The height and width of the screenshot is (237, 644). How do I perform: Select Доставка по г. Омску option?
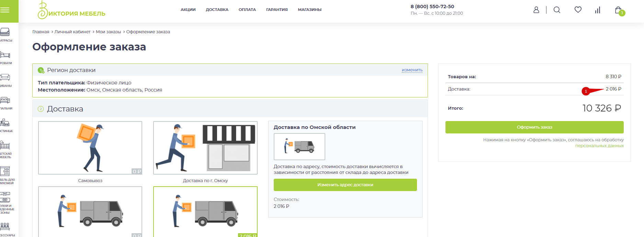pyautogui.click(x=205, y=148)
